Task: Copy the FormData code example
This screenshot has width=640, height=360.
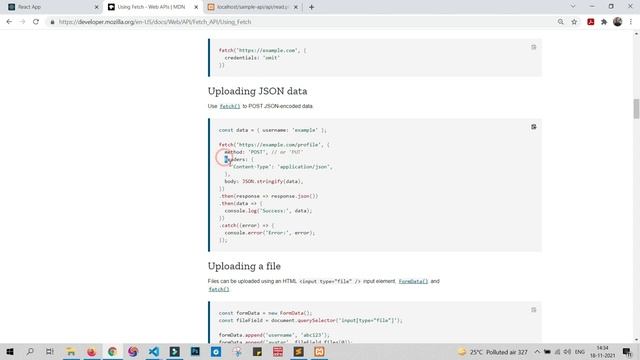Action: (x=533, y=310)
